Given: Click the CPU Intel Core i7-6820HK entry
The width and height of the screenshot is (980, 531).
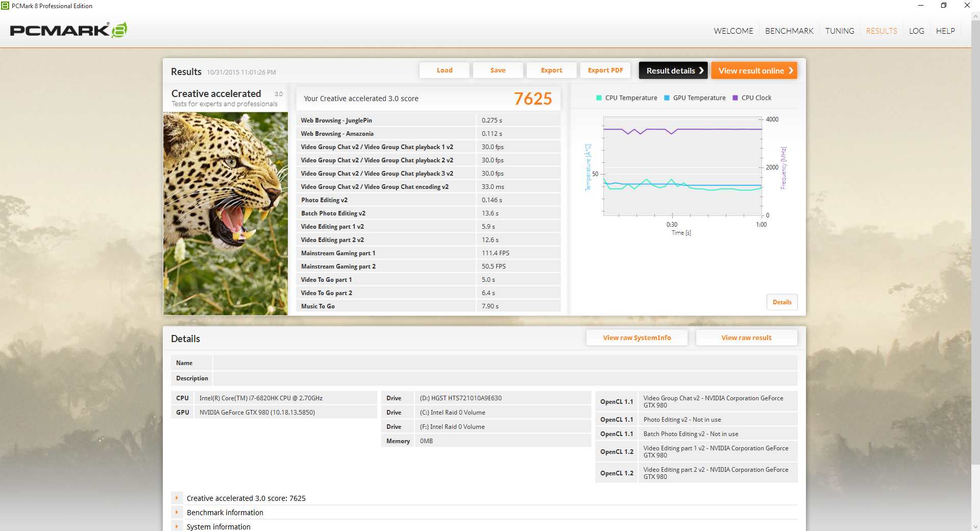Looking at the screenshot, I should click(274, 398).
